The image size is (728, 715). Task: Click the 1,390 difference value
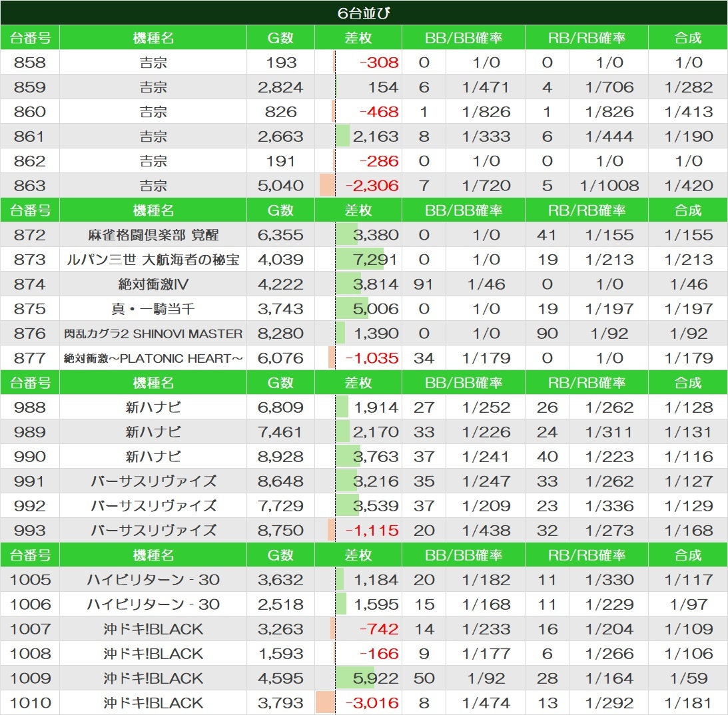point(376,334)
